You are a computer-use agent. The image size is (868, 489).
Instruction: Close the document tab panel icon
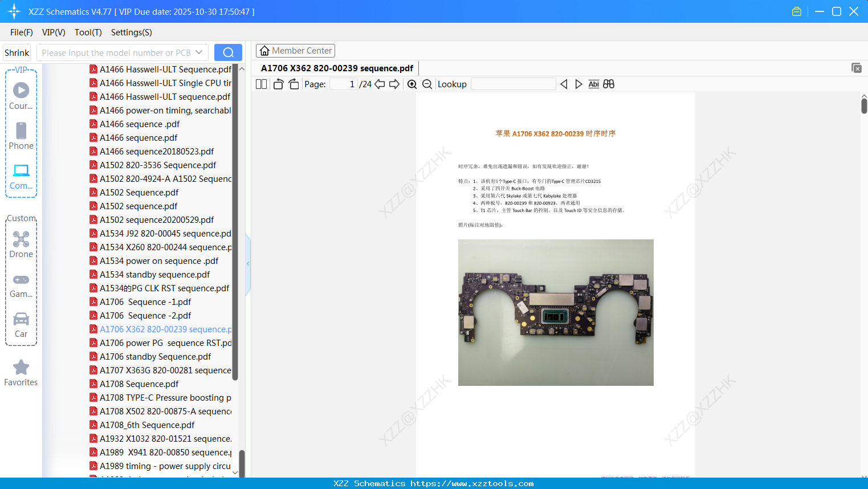pos(856,68)
